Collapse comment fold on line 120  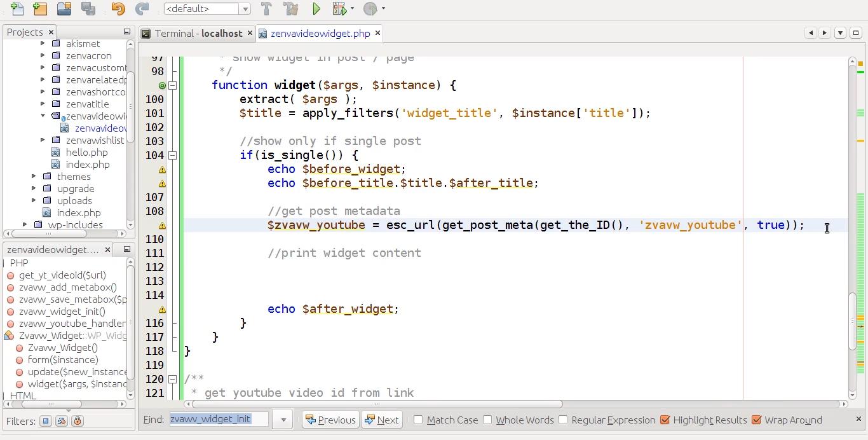point(172,379)
